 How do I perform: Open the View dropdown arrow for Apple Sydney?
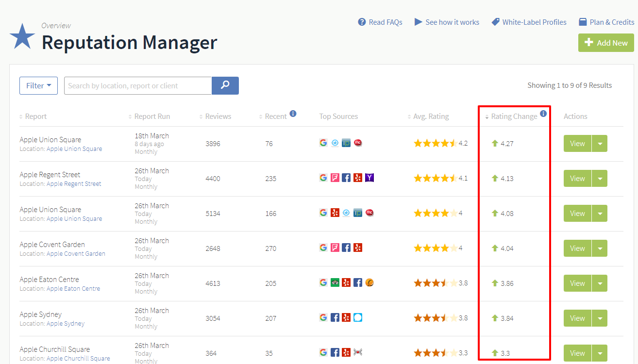click(600, 318)
